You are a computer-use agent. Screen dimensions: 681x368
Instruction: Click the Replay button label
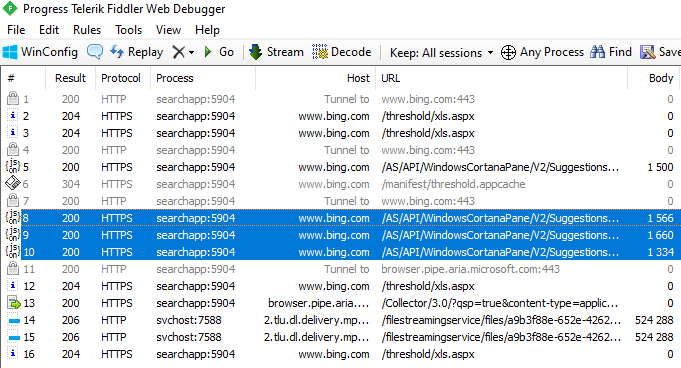click(145, 53)
